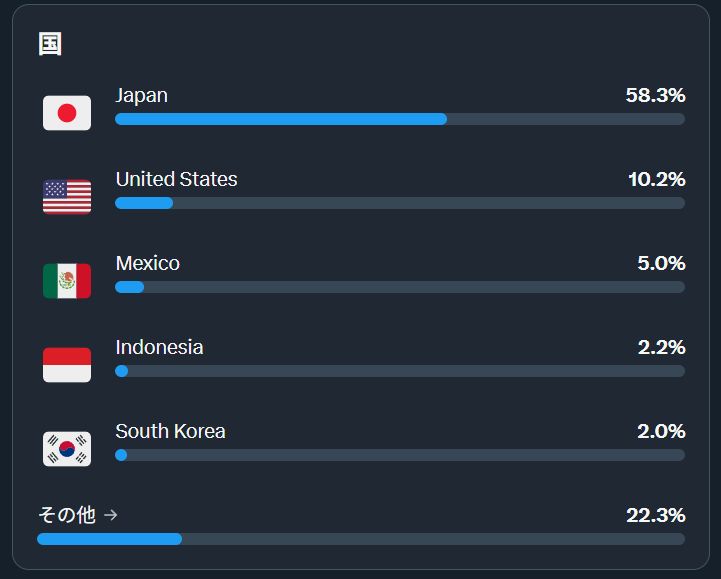Screen dimensions: 721x579
Task: Click the arrow next to その他
Action: (111, 515)
